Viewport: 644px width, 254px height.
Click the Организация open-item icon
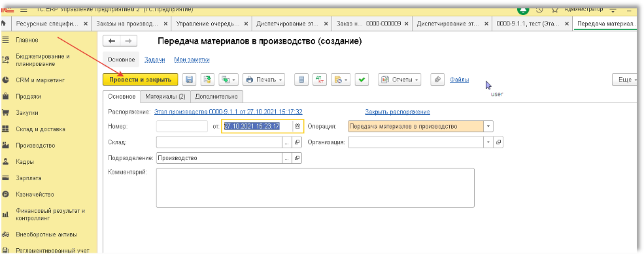498,142
